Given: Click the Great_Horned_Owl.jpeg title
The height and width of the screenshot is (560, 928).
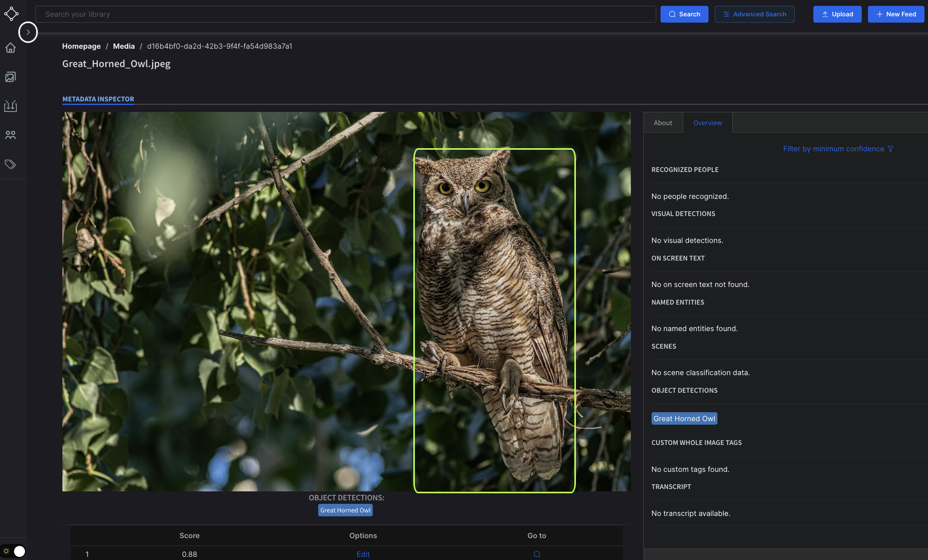Looking at the screenshot, I should click(116, 64).
